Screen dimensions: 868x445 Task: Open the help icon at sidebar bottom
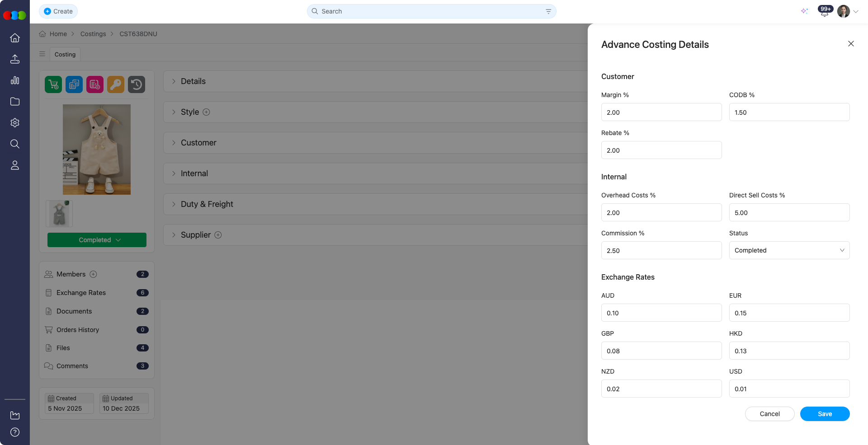pyautogui.click(x=15, y=432)
